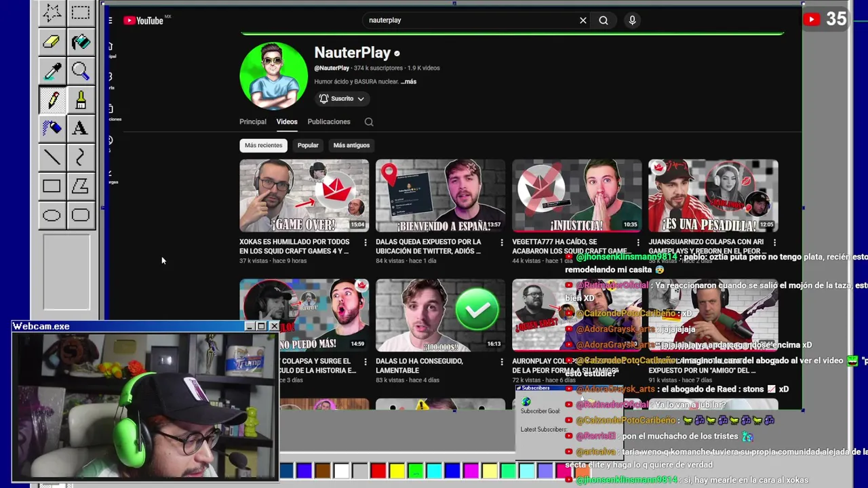
Task: Pick the yellow color swatch in palette
Action: (x=397, y=470)
